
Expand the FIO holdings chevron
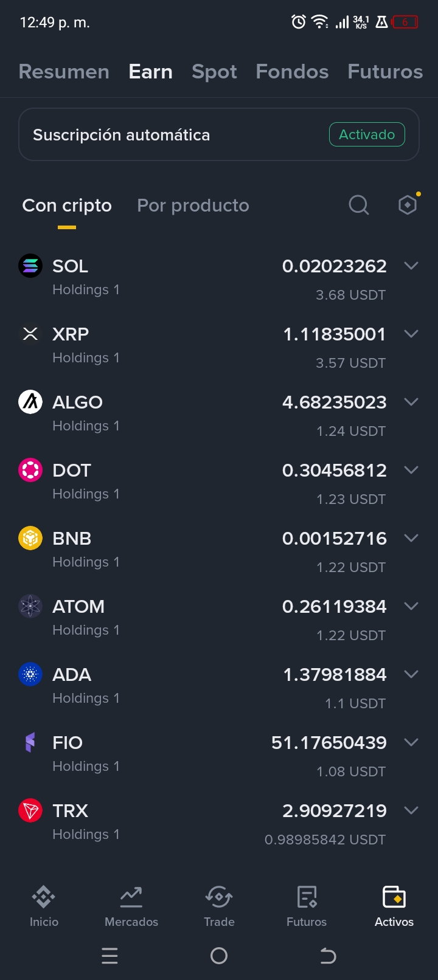coord(411,742)
